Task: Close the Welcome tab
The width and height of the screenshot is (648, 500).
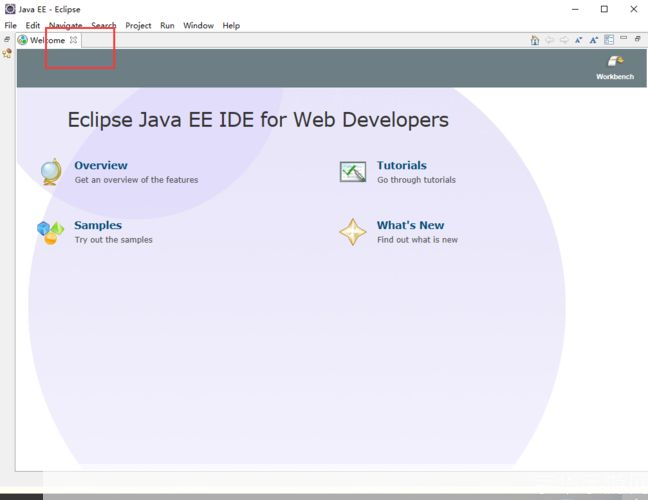Action: [x=73, y=40]
